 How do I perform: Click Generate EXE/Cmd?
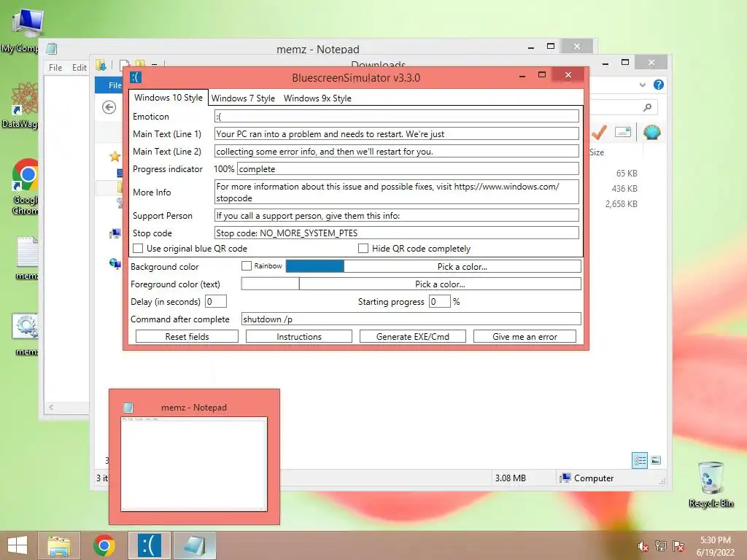click(413, 336)
